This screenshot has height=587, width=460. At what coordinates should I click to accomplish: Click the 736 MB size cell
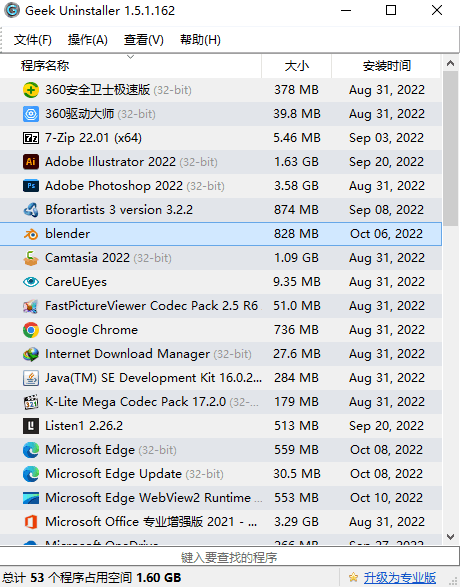pos(296,330)
